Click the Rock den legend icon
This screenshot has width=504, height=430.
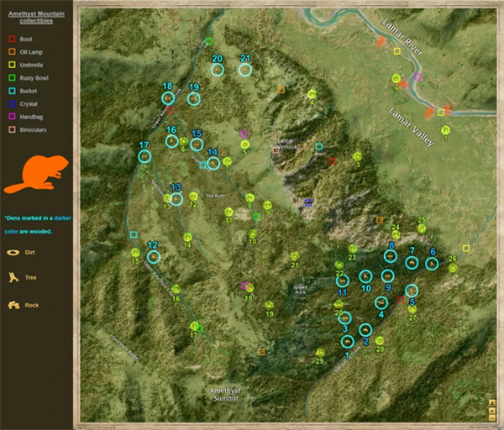[x=13, y=305]
